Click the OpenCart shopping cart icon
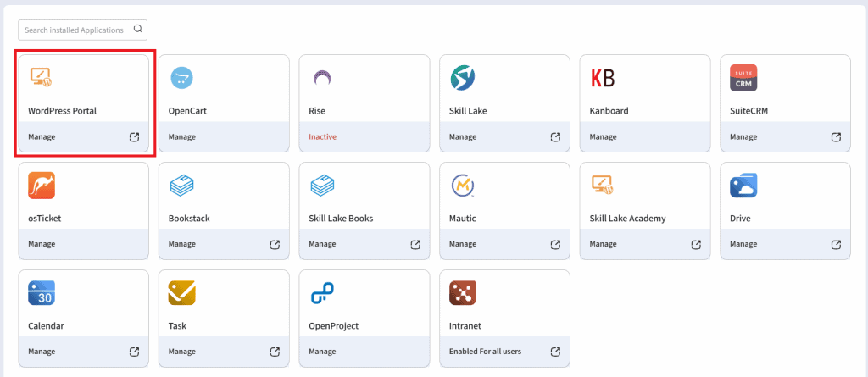 (x=181, y=78)
